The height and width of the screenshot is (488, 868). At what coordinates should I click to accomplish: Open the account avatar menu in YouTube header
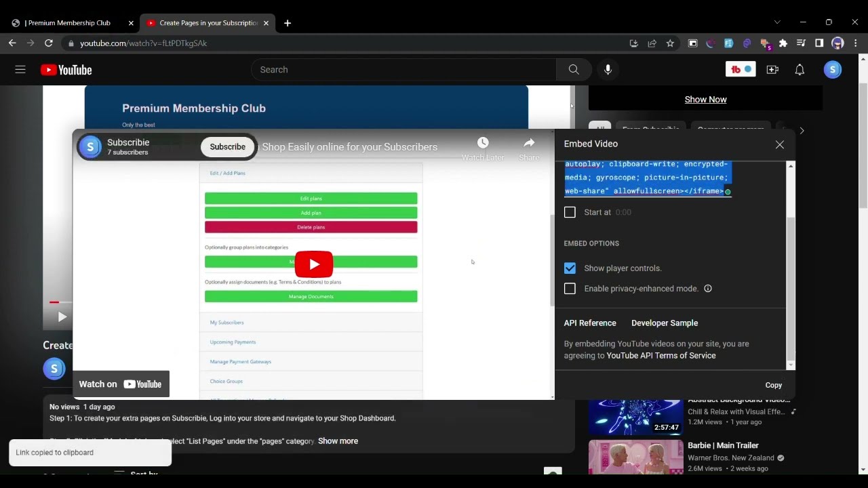(833, 70)
